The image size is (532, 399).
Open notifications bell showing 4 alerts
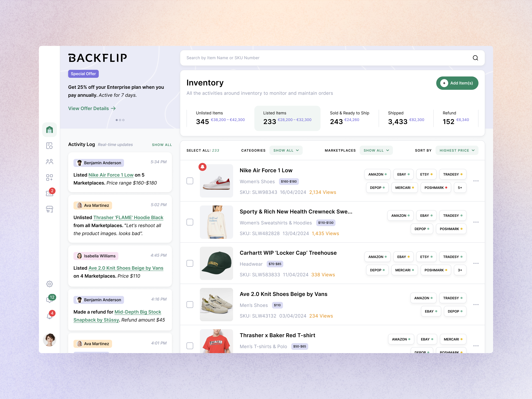coord(50,315)
